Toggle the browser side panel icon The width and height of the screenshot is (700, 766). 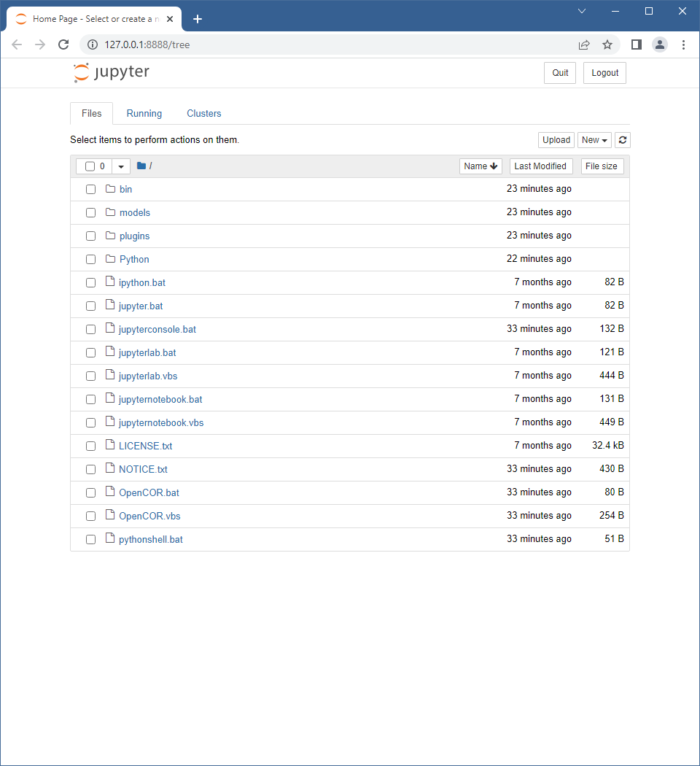pyautogui.click(x=637, y=45)
